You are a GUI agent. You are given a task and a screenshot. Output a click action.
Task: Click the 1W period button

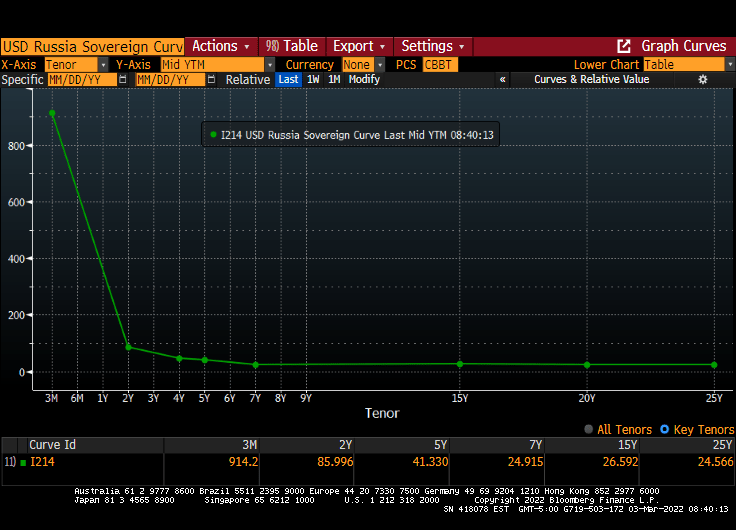coord(313,80)
